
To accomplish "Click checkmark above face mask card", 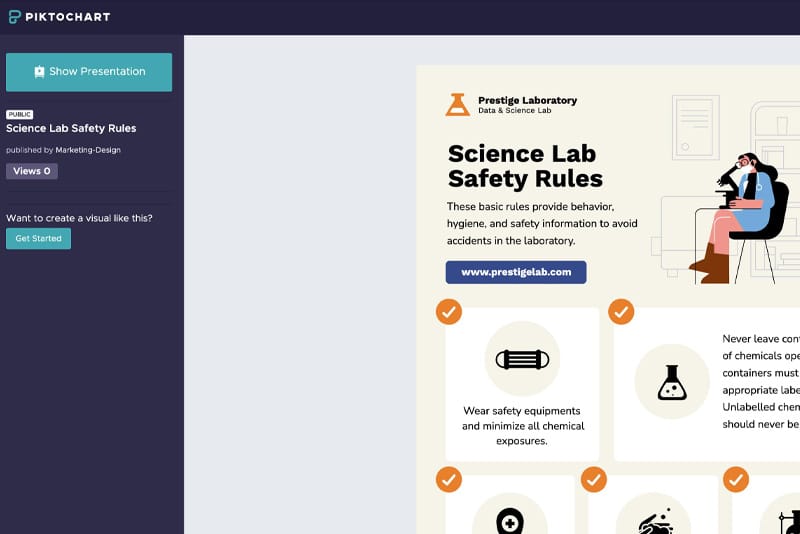I will click(x=449, y=312).
